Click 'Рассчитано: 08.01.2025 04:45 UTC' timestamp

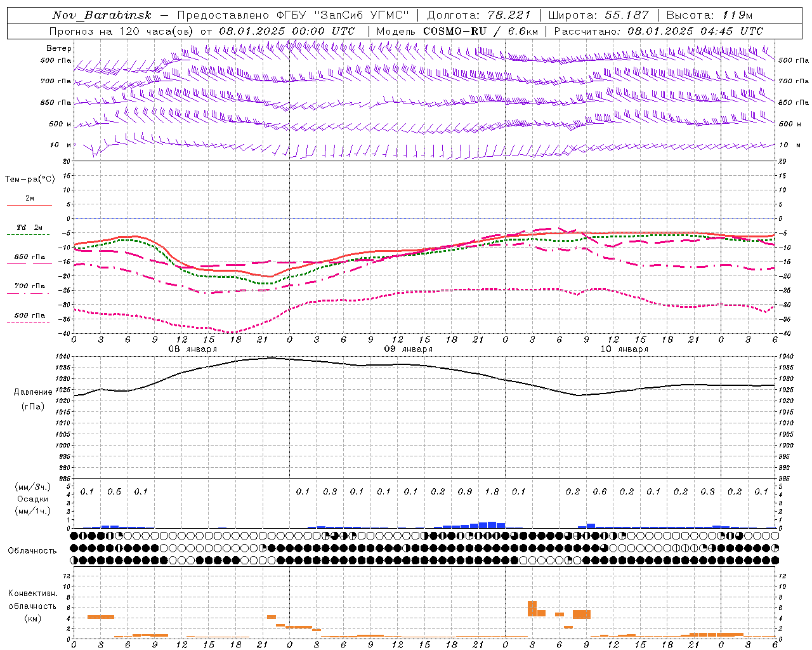tap(658, 31)
